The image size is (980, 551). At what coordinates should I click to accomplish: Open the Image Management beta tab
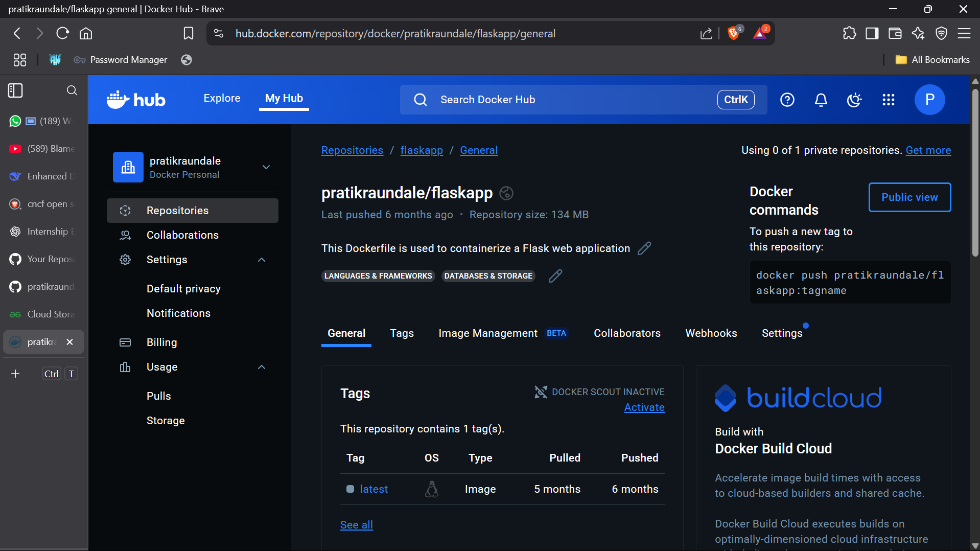click(503, 333)
